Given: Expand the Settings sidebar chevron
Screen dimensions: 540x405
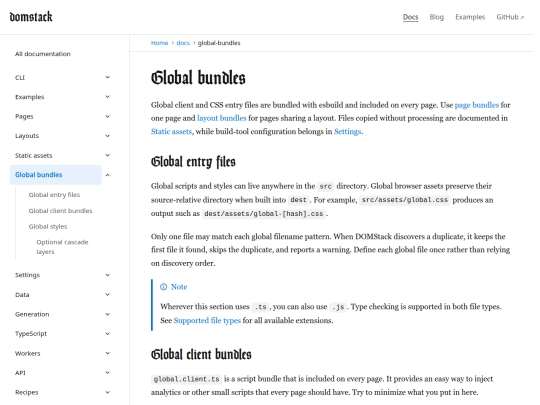Looking at the screenshot, I should pyautogui.click(x=107, y=275).
